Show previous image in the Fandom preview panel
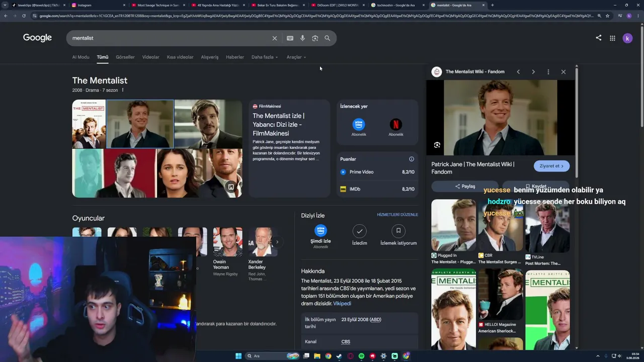Image resolution: width=644 pixels, height=362 pixels. tap(518, 72)
